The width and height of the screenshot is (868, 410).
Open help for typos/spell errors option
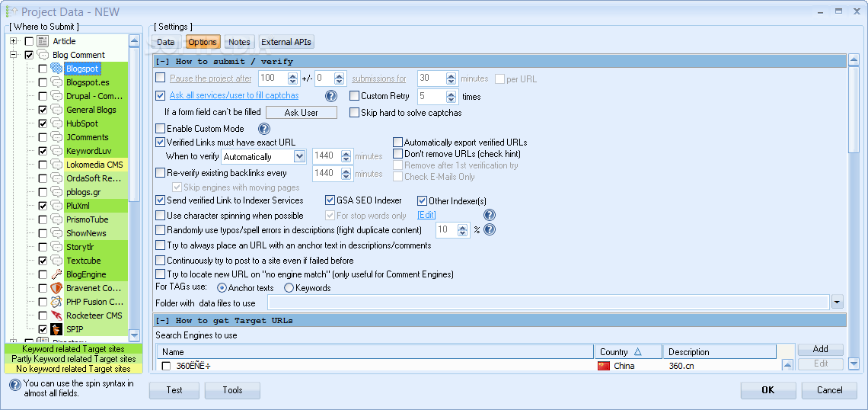pos(490,229)
